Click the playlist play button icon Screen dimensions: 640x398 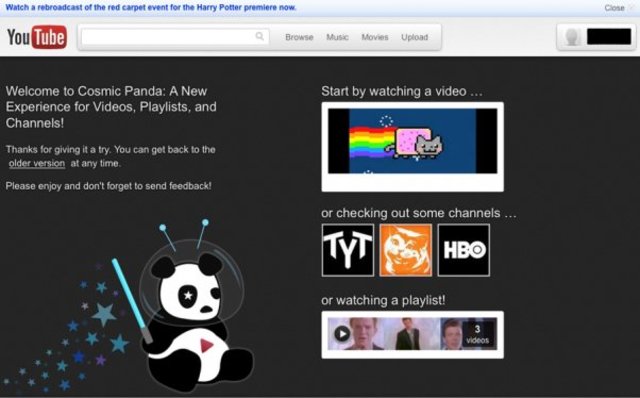342,334
